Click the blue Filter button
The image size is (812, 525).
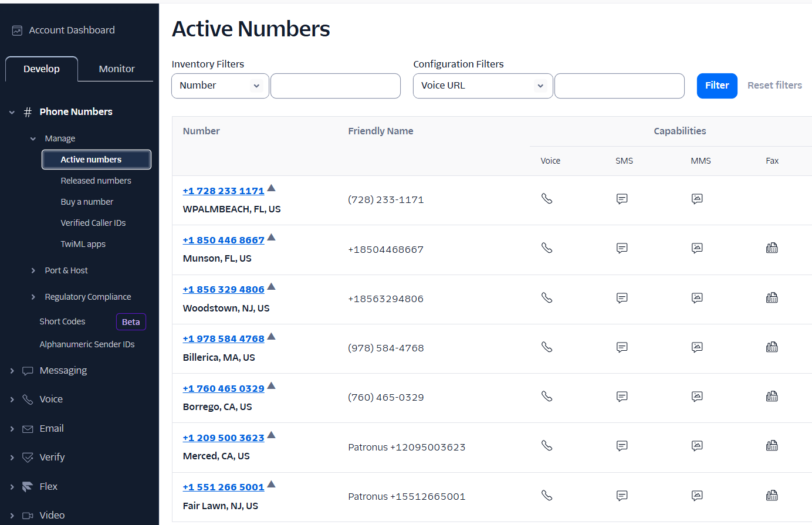[x=717, y=86]
